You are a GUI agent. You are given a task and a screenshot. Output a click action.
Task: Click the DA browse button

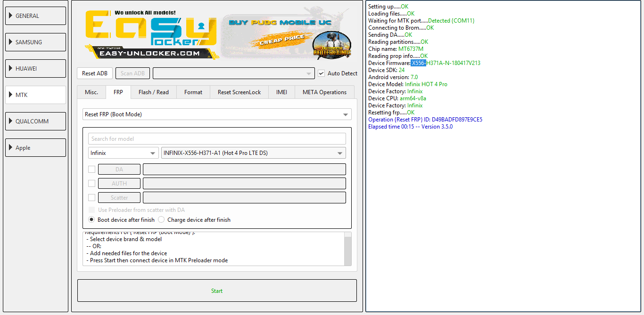point(119,169)
